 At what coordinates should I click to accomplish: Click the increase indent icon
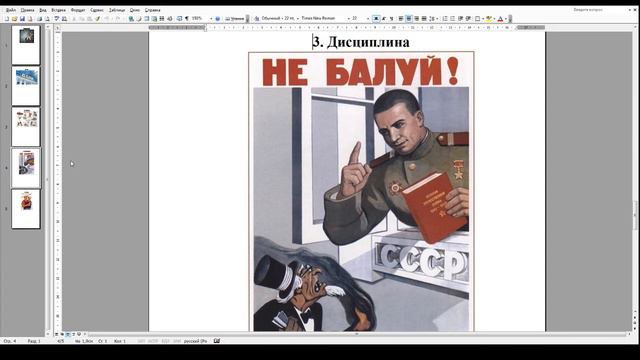pyautogui.click(x=468, y=18)
